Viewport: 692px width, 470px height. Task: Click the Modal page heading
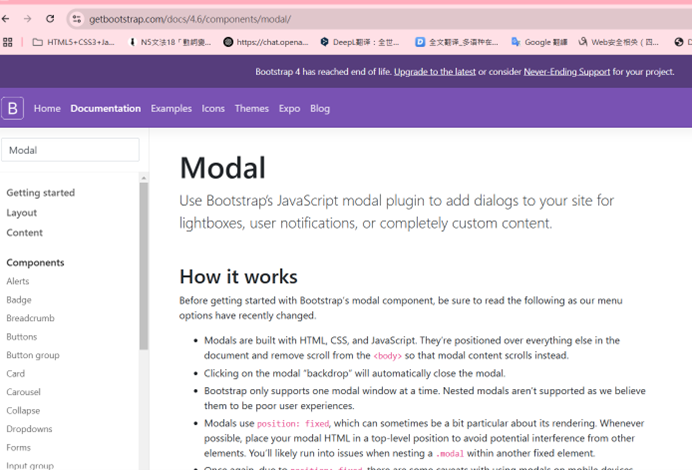tap(223, 168)
